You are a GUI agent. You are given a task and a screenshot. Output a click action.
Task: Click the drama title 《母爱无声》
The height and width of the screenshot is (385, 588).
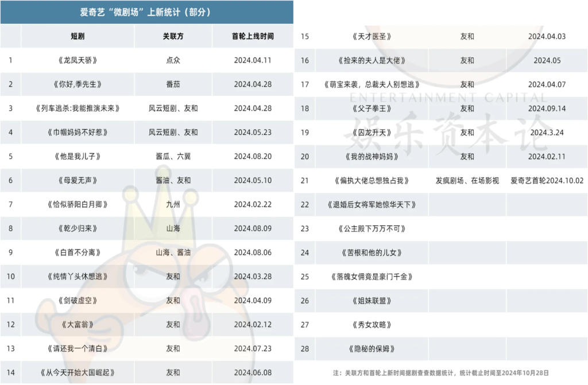pos(78,180)
